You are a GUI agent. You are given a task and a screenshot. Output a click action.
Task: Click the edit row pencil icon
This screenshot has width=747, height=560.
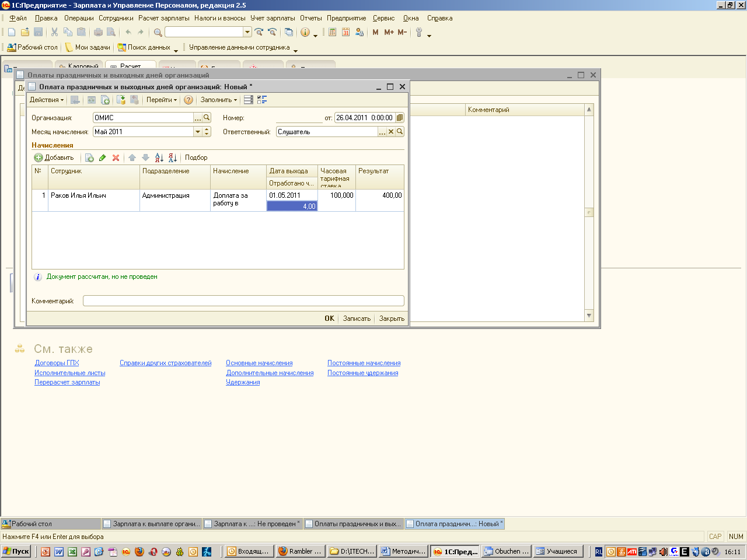click(x=103, y=157)
